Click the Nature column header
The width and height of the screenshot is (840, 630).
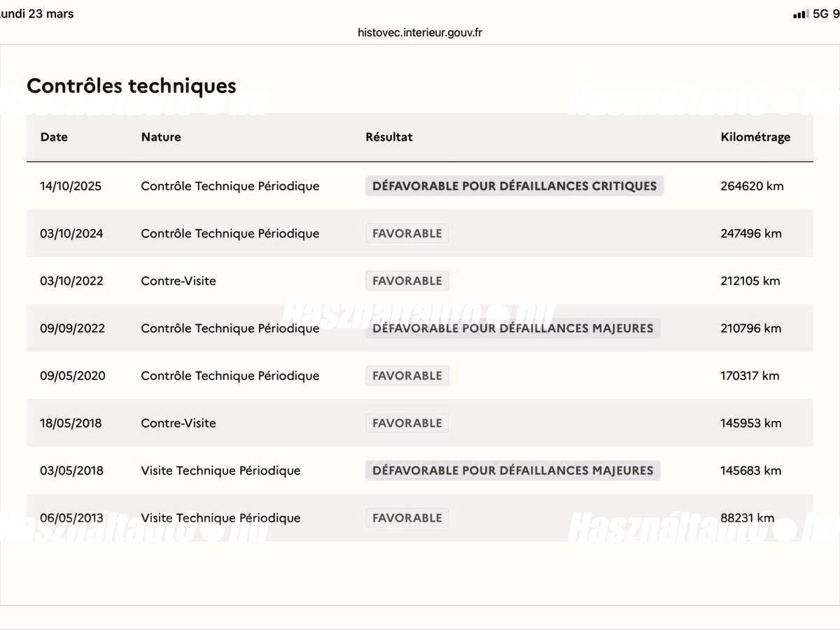pyautogui.click(x=161, y=137)
